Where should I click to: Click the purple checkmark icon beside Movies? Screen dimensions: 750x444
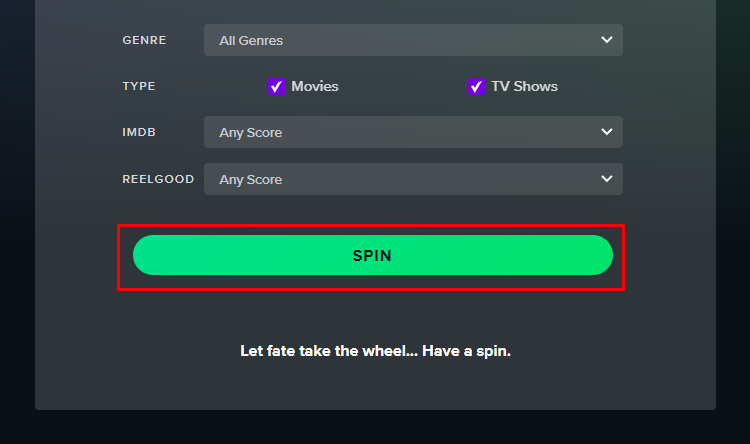276,87
